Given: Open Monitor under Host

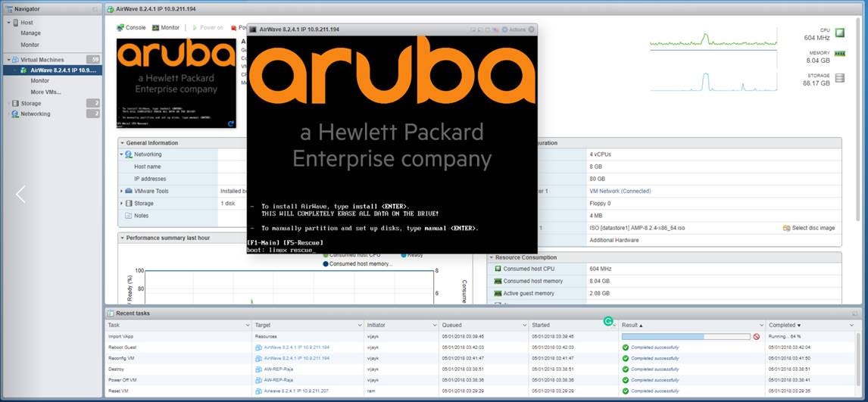Looking at the screenshot, I should (x=30, y=45).
